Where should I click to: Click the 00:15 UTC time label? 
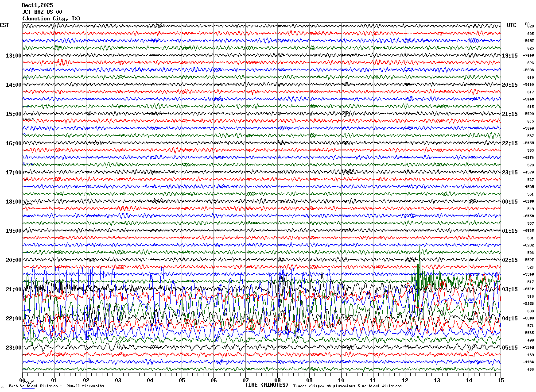pyautogui.click(x=510, y=202)
